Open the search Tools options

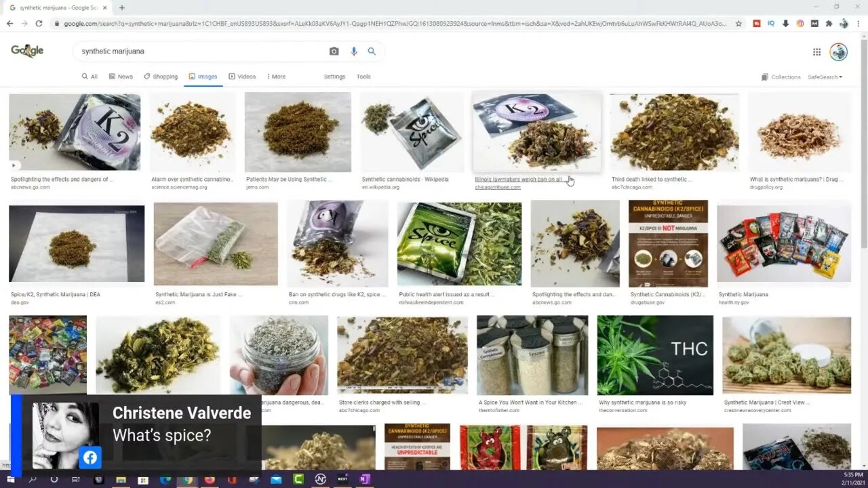[x=363, y=77]
